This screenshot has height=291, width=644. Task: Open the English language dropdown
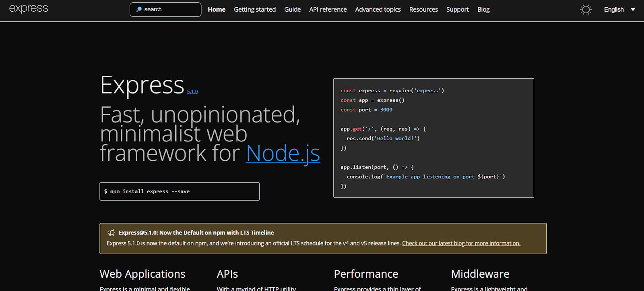tap(613, 10)
